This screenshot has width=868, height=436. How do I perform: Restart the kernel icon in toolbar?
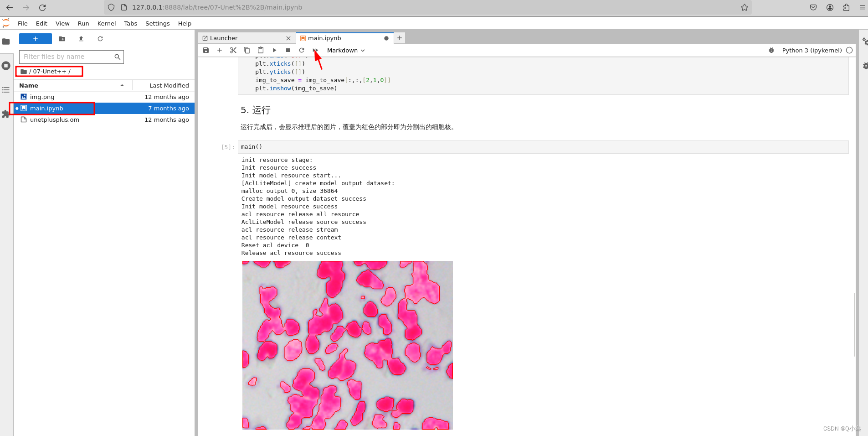(x=302, y=50)
